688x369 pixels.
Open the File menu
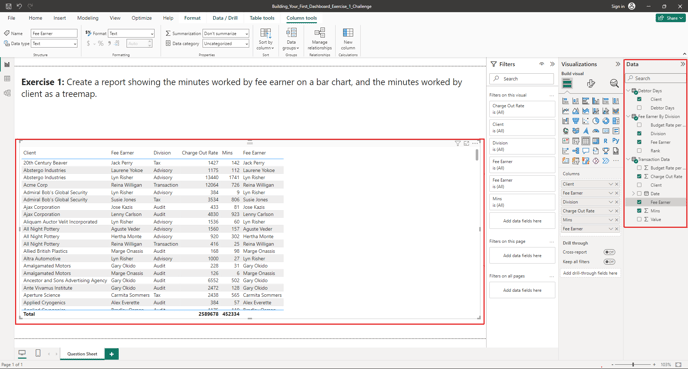tap(11, 18)
